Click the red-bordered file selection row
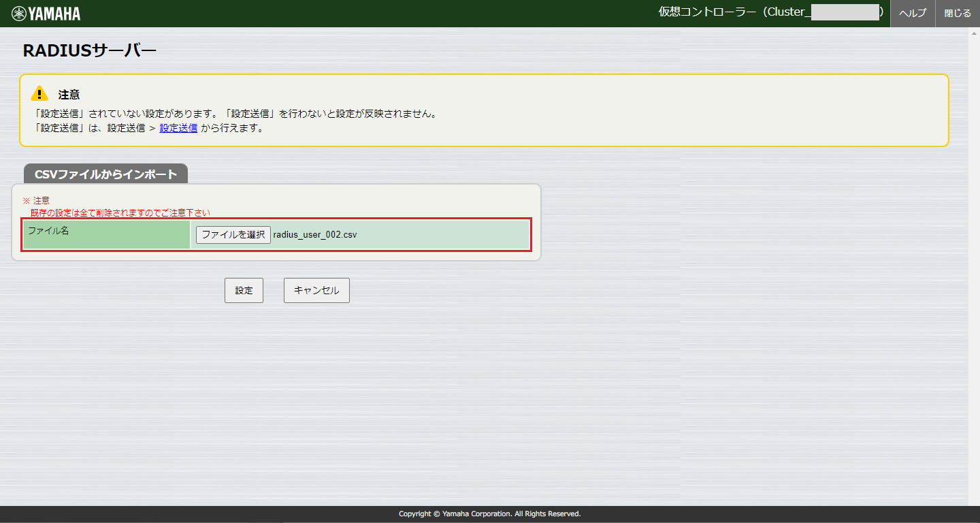980x523 pixels. [276, 234]
